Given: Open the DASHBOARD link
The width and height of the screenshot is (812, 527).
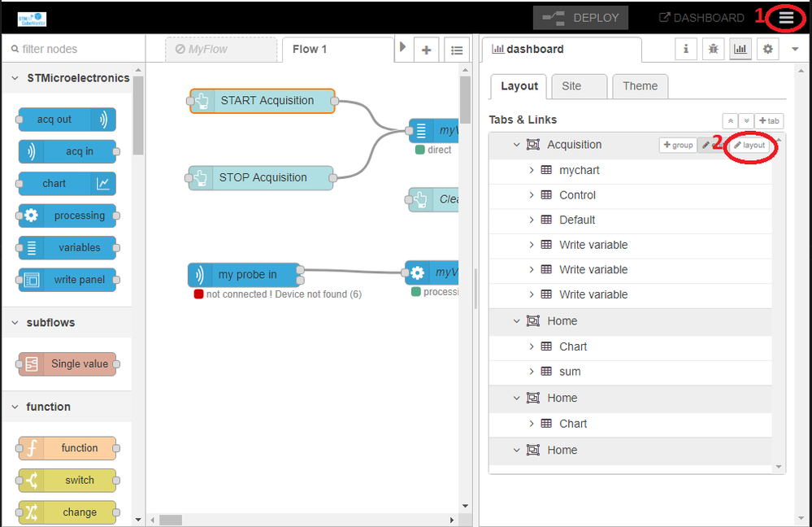Looking at the screenshot, I should 701,18.
